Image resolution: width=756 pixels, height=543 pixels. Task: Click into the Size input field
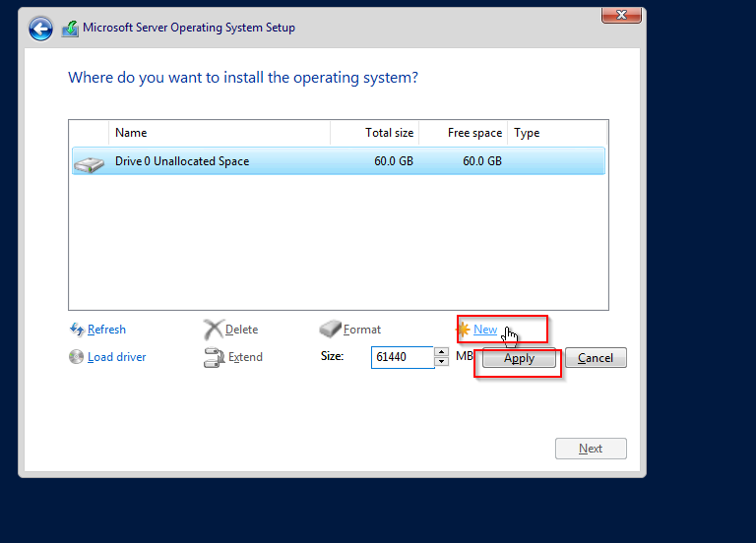coord(403,357)
